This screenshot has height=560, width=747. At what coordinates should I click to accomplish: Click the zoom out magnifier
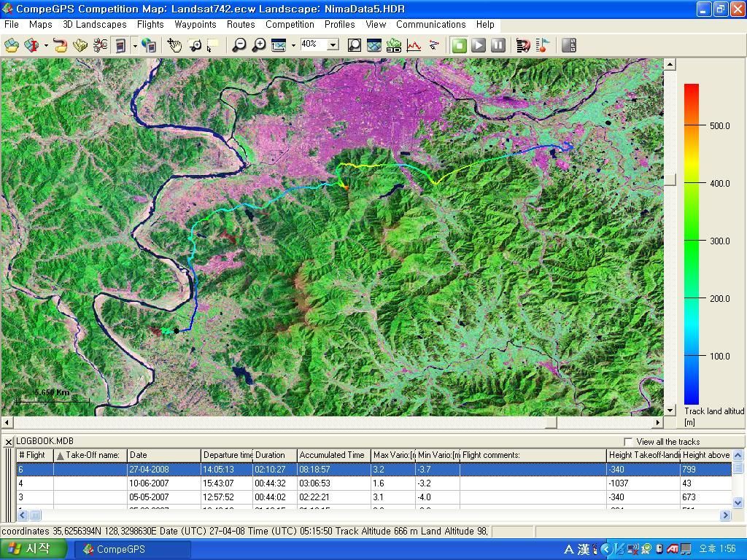point(239,46)
